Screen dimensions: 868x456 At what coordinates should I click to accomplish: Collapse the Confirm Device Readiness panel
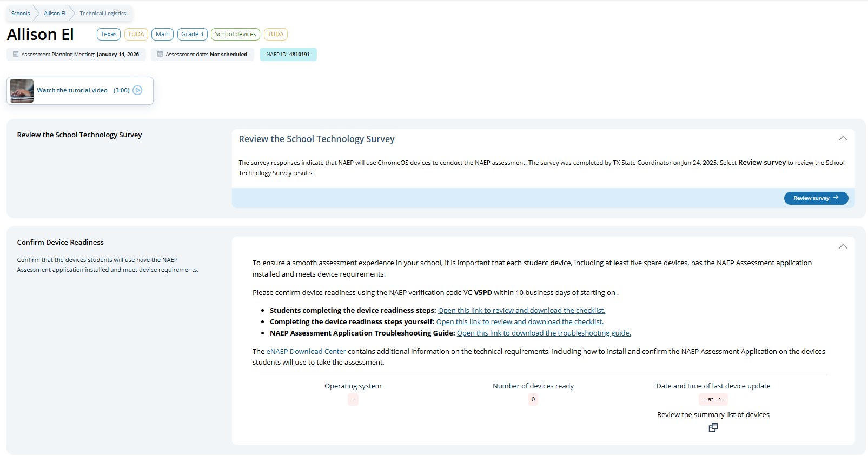pyautogui.click(x=843, y=246)
